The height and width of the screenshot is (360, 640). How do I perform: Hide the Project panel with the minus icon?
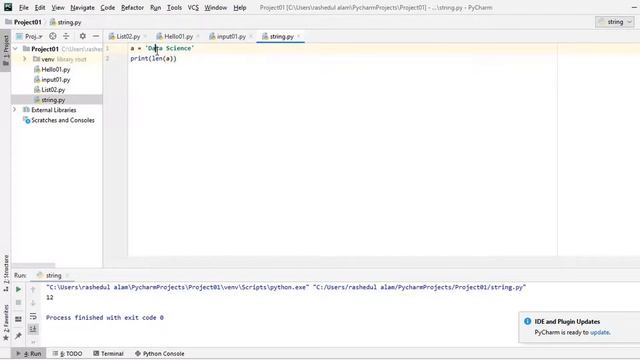point(96,36)
